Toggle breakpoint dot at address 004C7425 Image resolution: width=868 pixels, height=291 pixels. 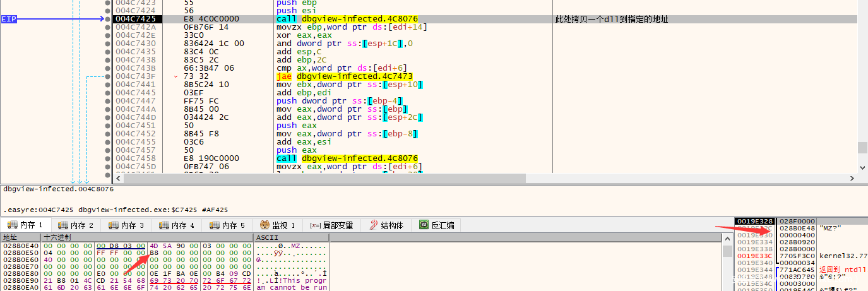tap(107, 20)
